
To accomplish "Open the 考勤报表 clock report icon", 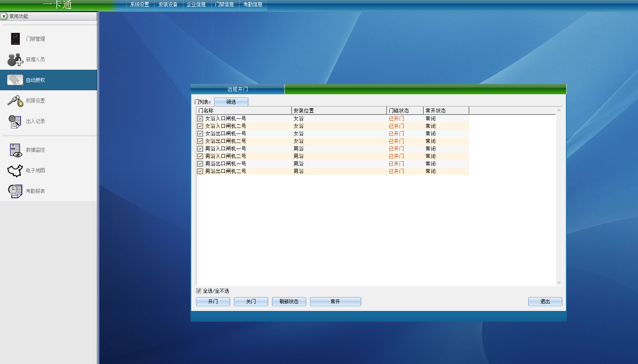I will [15, 191].
